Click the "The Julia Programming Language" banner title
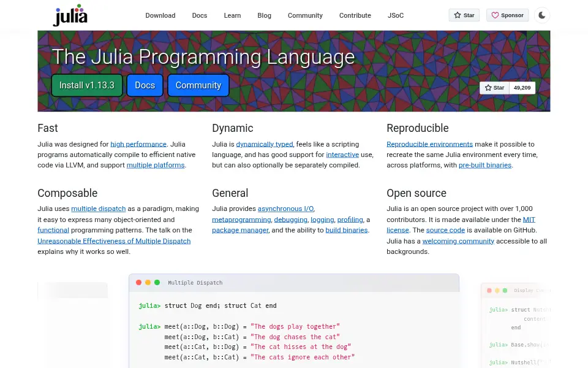 coord(203,56)
